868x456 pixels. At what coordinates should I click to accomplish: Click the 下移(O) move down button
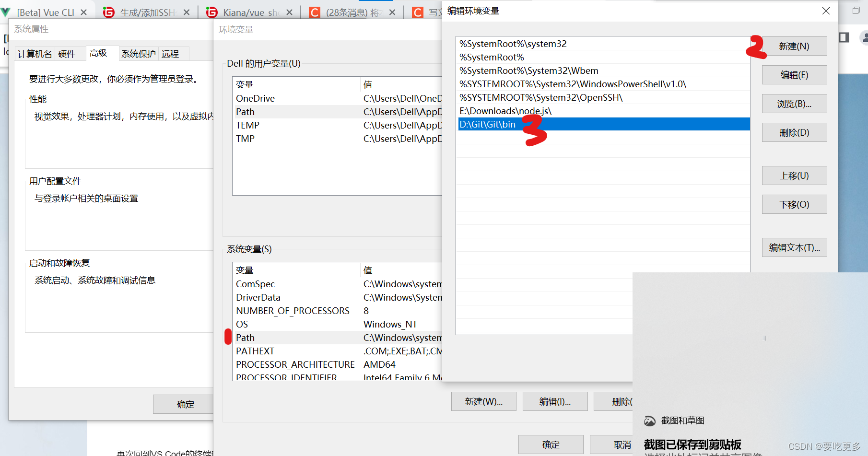tap(794, 204)
